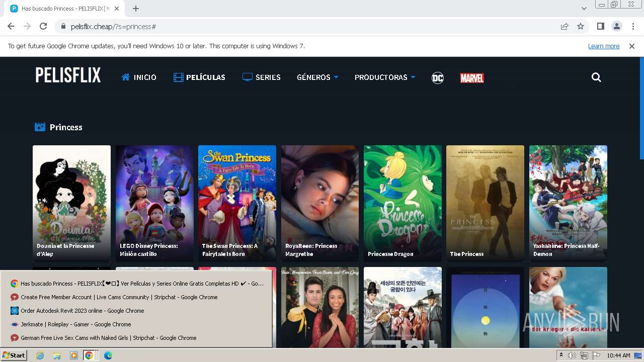Open Royalteen: Princess Margrethe poster
This screenshot has width=644, height=362.
coord(320,203)
